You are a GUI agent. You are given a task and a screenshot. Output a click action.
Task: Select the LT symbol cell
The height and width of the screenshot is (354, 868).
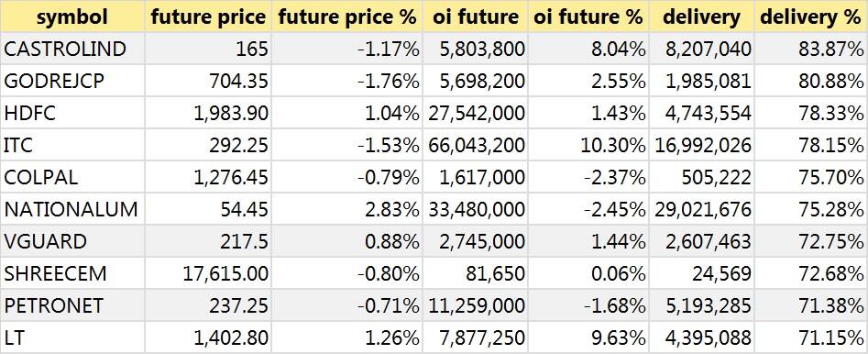tap(72, 337)
